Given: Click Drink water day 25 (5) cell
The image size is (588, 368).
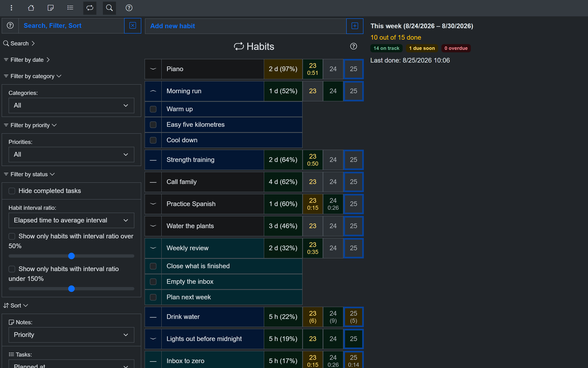Looking at the screenshot, I should (x=354, y=317).
